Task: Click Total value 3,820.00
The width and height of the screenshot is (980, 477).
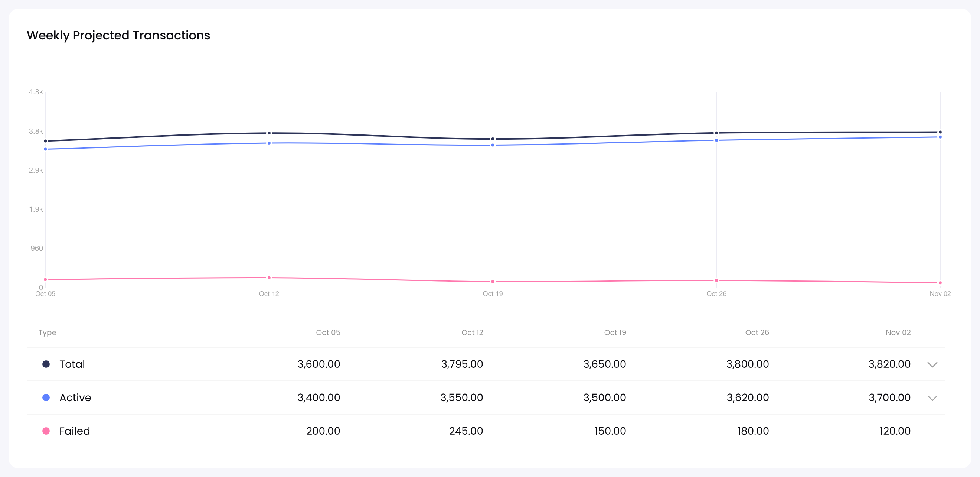Action: click(x=889, y=364)
